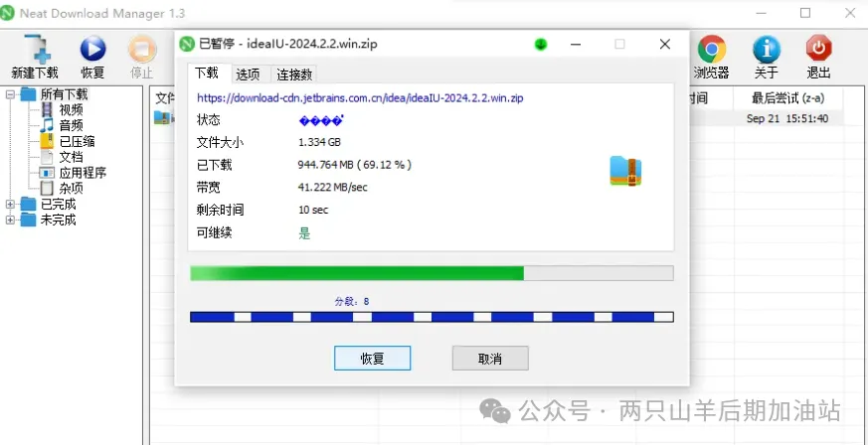
Task: Click the green indicator in the dialog title bar
Action: point(541,45)
